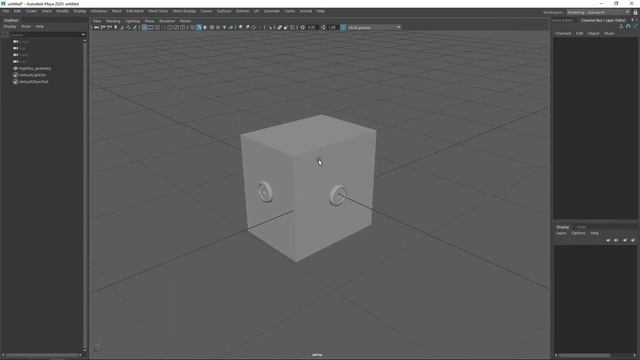Toggle Wireframe on Shaded icon
The image size is (640, 360).
[x=211, y=28]
